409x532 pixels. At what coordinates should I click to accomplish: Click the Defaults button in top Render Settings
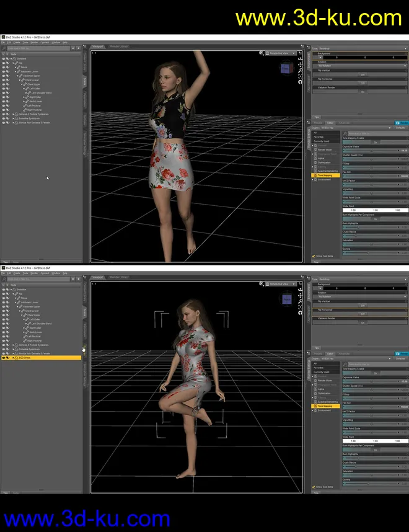tap(400, 128)
